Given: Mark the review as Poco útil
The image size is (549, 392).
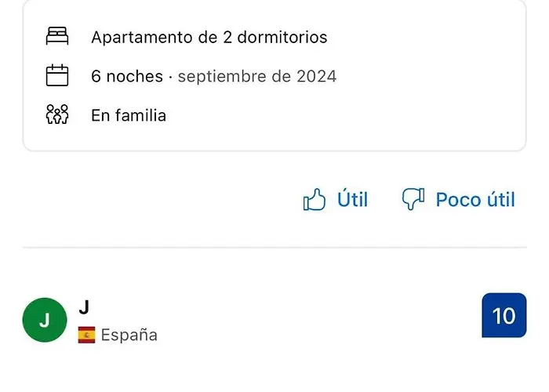Looking at the screenshot, I should point(459,200).
